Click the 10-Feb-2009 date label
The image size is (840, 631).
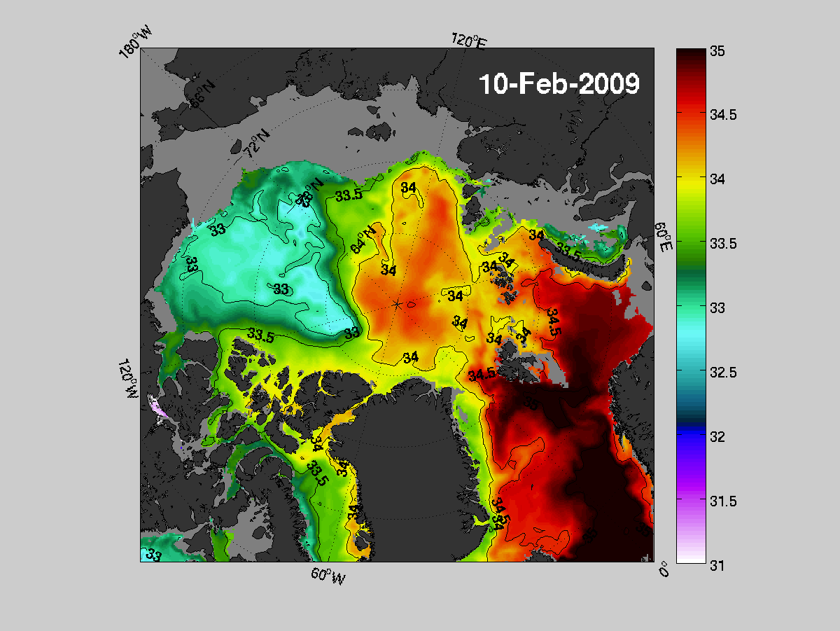pos(559,84)
